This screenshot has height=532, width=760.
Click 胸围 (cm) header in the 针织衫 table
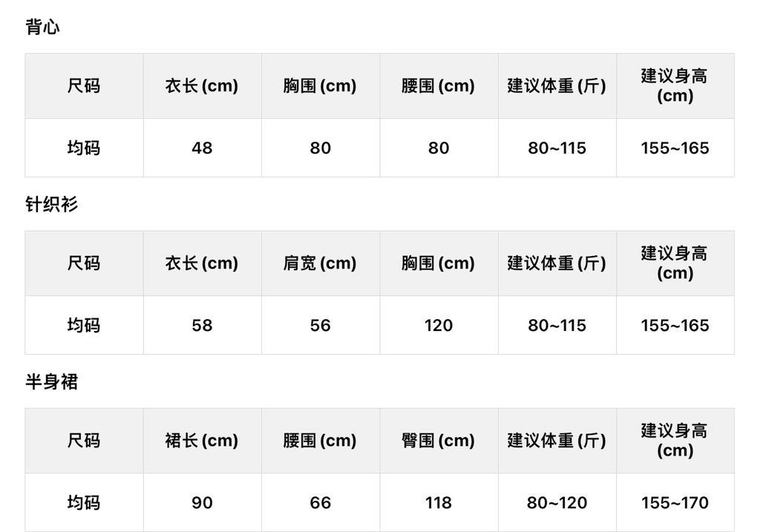pyautogui.click(x=438, y=263)
